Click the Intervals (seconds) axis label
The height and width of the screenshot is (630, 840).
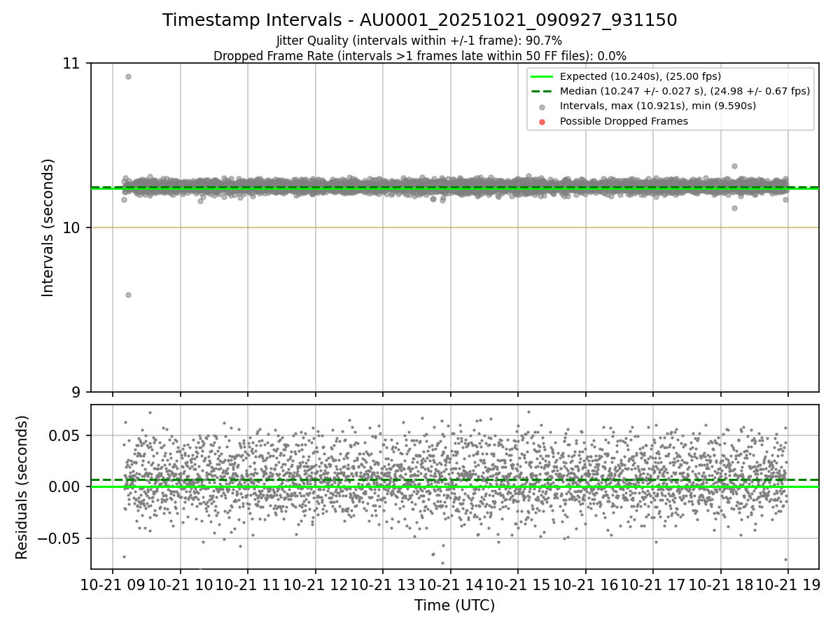[48, 227]
